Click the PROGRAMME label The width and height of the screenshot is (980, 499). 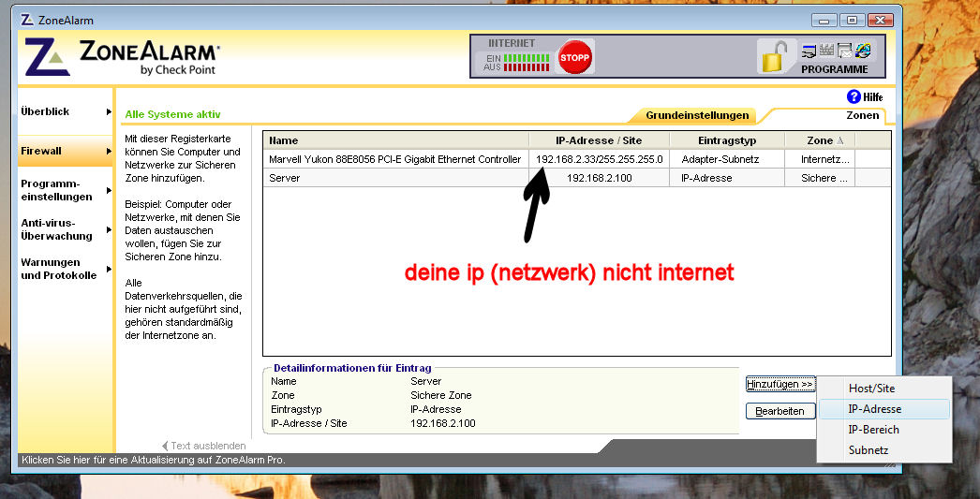[835, 69]
